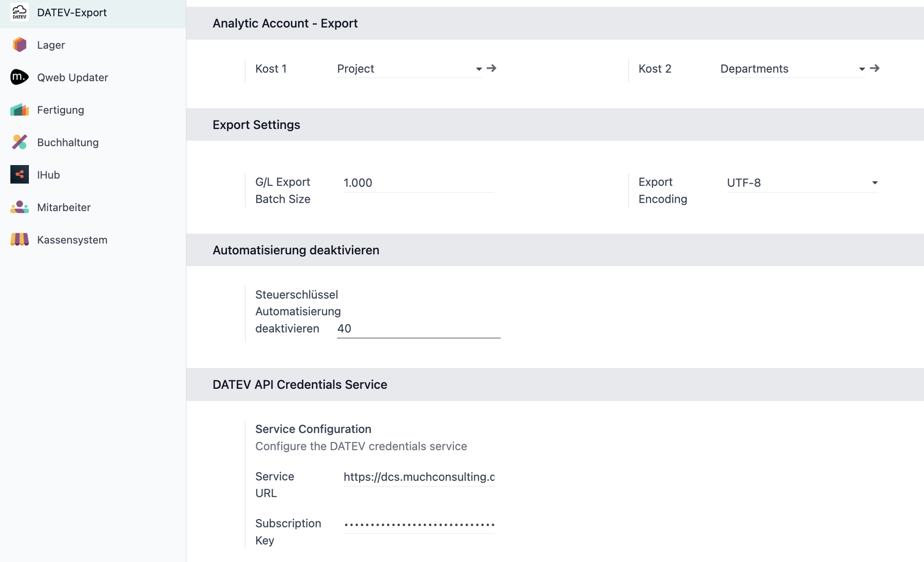
Task: Focus the Steuerschlüssel Automatisierung deaktivieren field
Action: (x=419, y=329)
